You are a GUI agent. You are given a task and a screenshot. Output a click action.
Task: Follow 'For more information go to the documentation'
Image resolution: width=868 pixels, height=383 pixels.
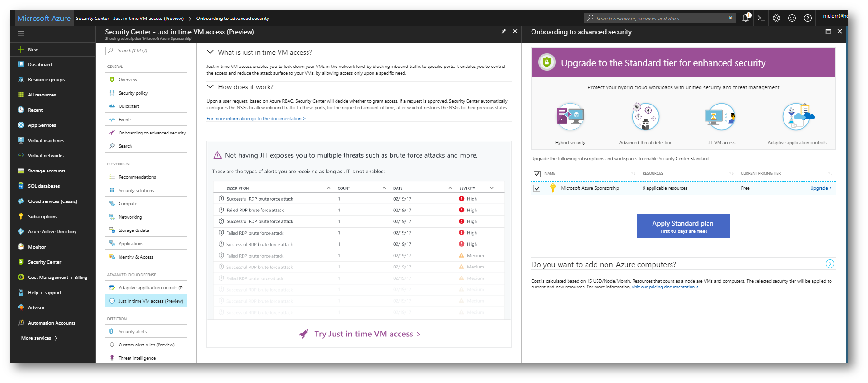pos(256,119)
